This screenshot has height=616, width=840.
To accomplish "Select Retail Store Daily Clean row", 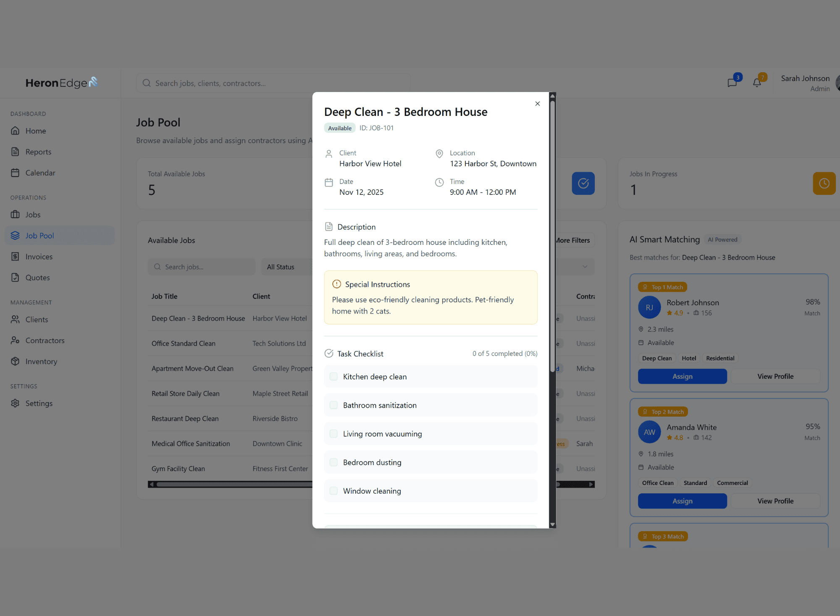I will click(230, 393).
